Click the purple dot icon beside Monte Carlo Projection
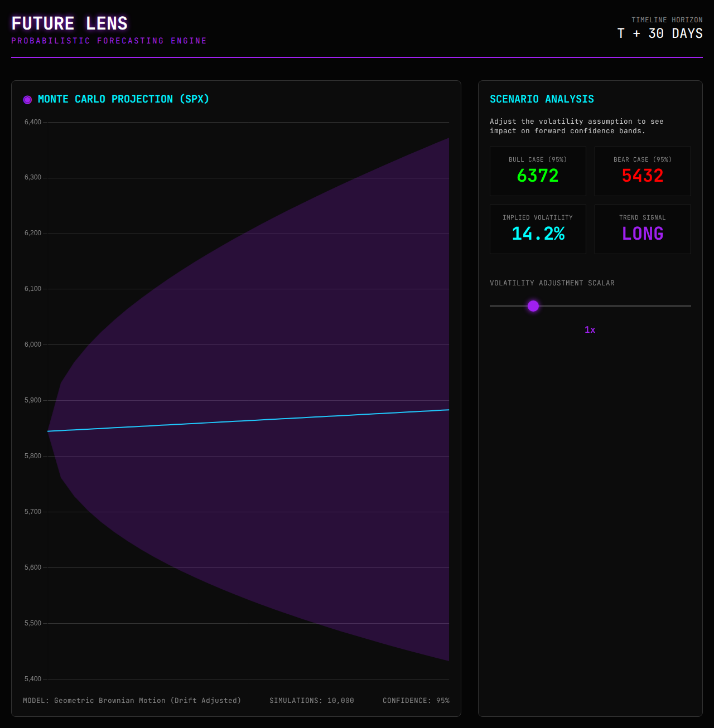Screen dimensions: 714x728 [x=27, y=100]
